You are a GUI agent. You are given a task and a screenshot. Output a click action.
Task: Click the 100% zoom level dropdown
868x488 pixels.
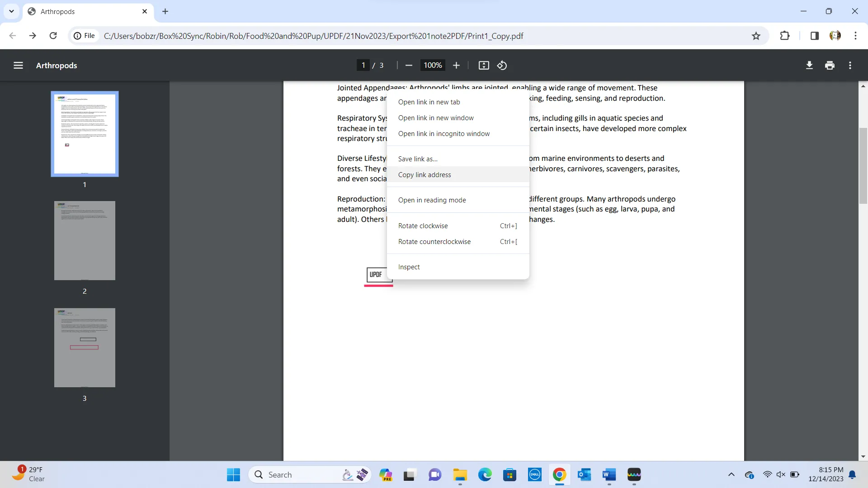click(x=433, y=65)
